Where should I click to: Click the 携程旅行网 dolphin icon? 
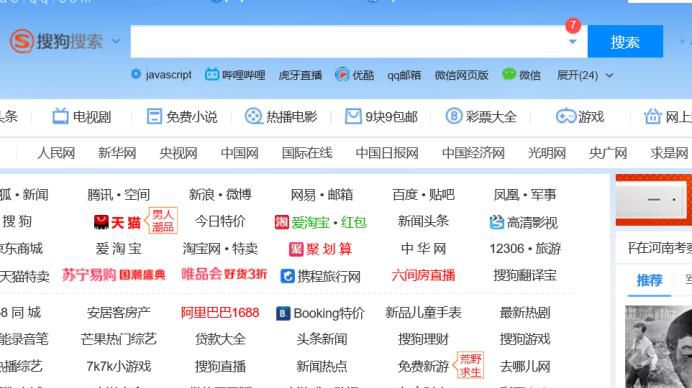coord(288,276)
